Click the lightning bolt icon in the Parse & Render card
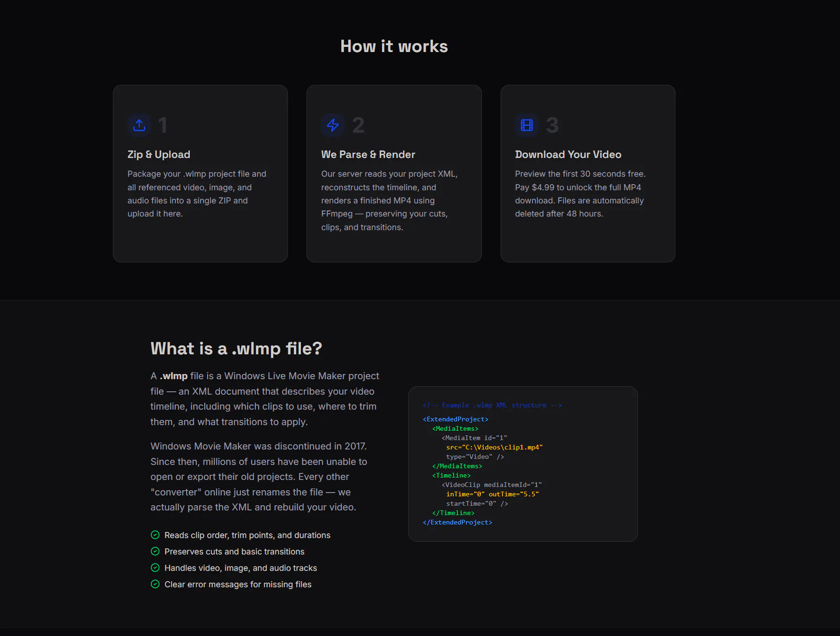The height and width of the screenshot is (636, 840). pos(333,125)
